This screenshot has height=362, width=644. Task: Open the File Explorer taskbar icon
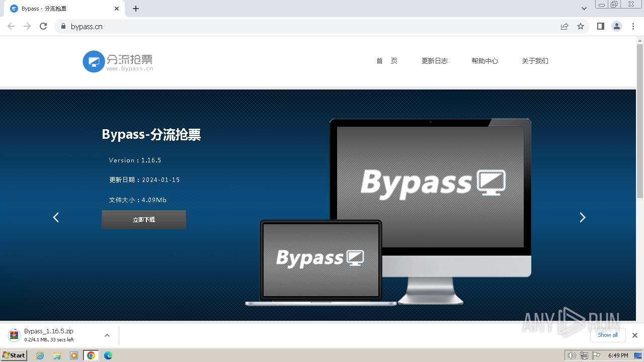pyautogui.click(x=57, y=355)
